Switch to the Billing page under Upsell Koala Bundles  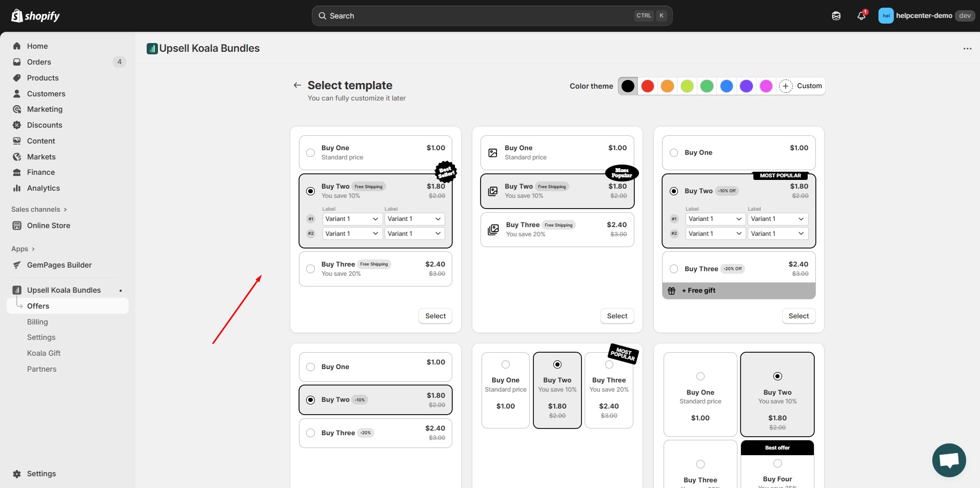tap(37, 322)
